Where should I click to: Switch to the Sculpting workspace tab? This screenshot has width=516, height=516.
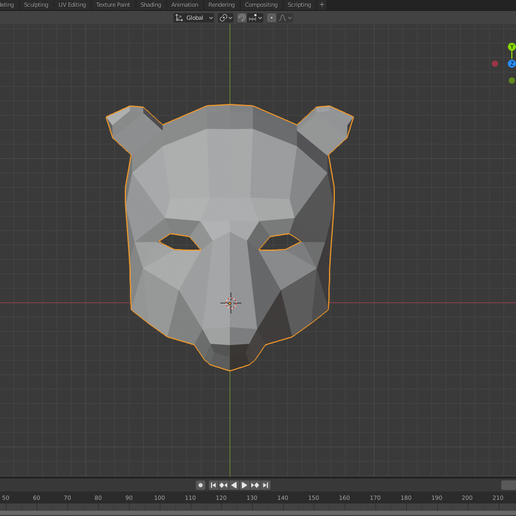click(x=36, y=5)
